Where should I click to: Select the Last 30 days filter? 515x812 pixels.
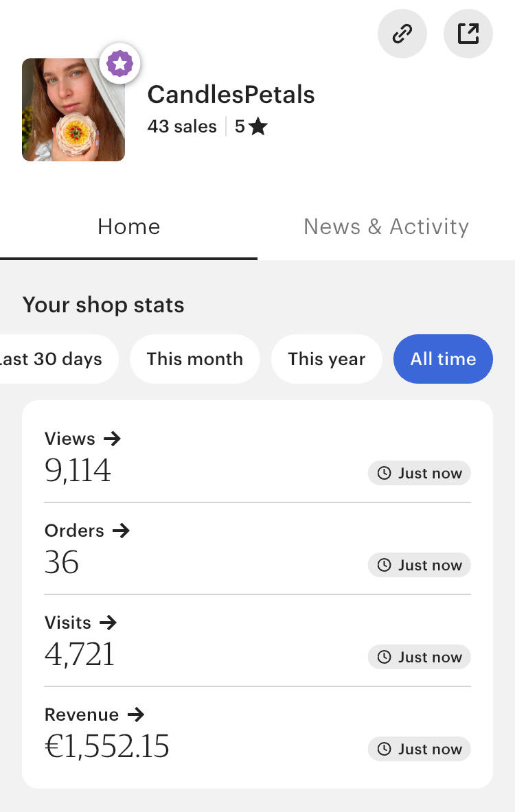(54, 359)
